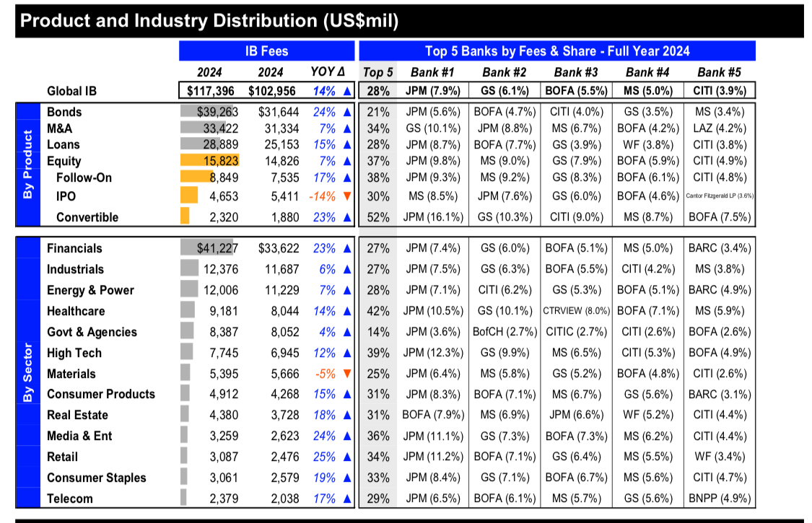Viewport: 812px width, 523px height.
Task: Click the blue up arrow beside Healthcare 14%
Action: [x=347, y=311]
